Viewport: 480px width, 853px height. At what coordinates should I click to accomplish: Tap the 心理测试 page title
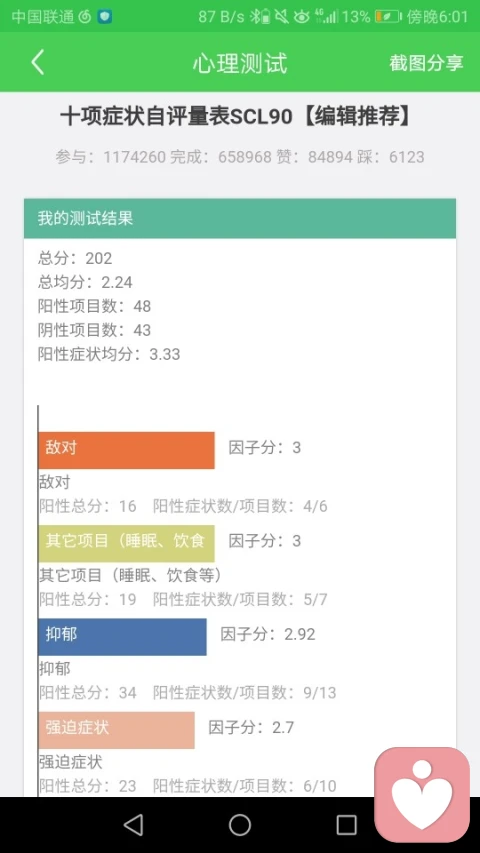click(x=239, y=63)
